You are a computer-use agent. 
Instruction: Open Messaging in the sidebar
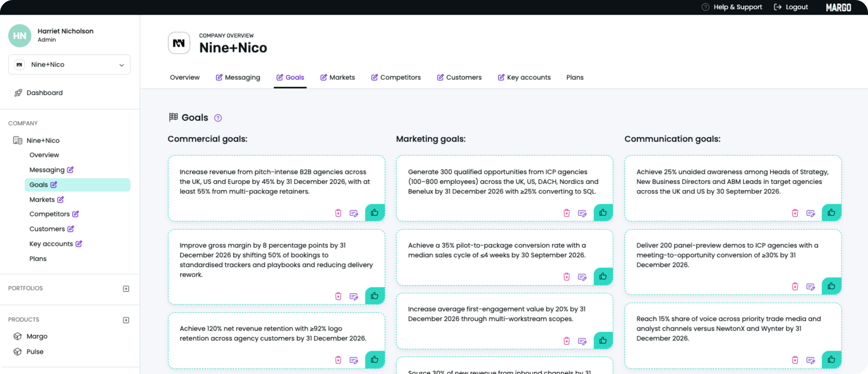point(51,170)
